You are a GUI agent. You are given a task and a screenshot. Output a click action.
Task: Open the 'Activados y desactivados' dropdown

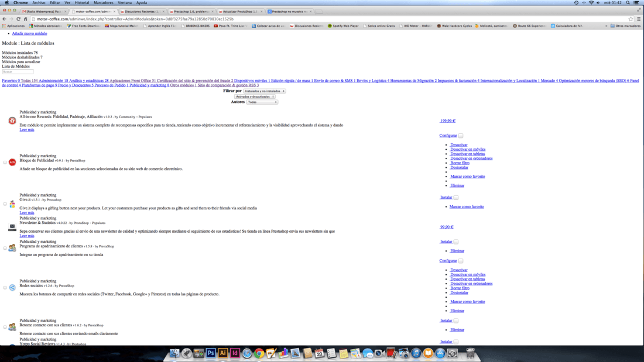(255, 96)
